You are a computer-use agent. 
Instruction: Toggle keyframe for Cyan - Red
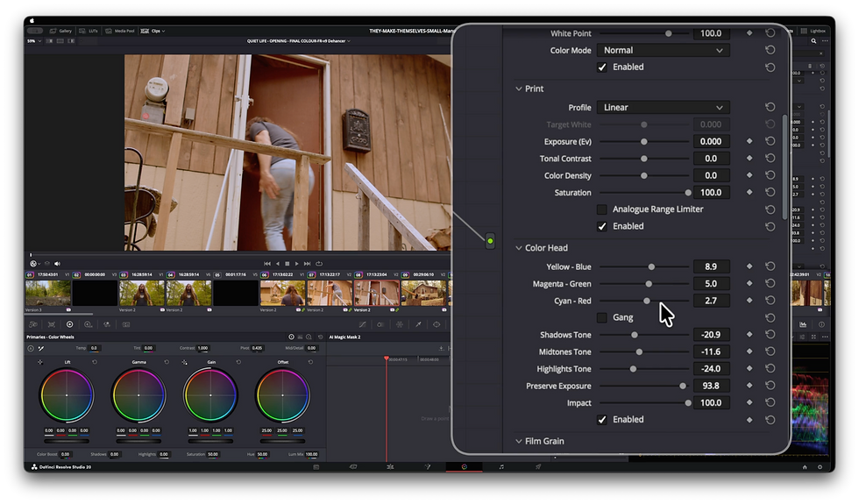tap(749, 300)
